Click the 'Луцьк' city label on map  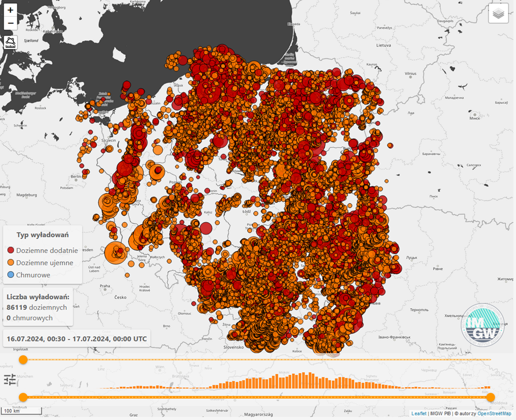point(412,258)
